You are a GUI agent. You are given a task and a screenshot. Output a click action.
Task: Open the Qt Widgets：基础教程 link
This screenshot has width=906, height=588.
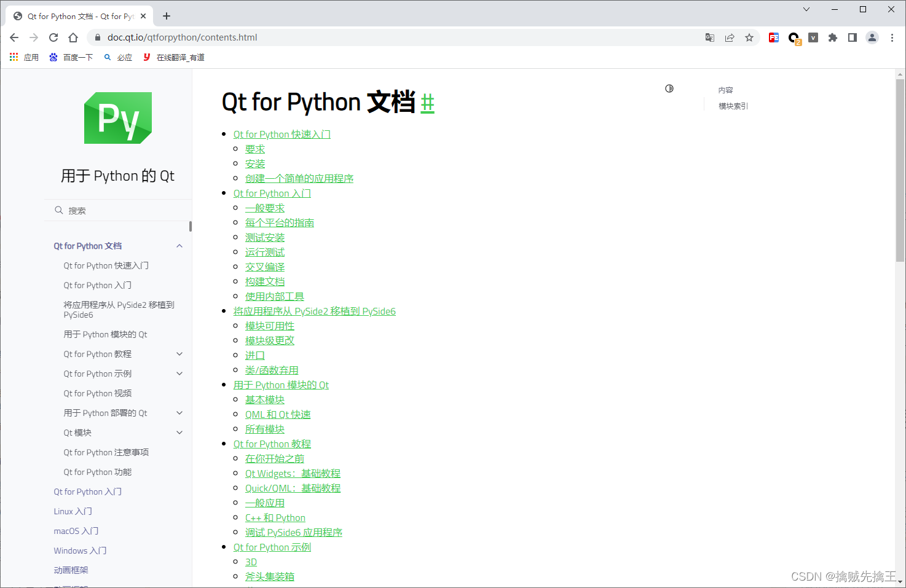(x=293, y=473)
